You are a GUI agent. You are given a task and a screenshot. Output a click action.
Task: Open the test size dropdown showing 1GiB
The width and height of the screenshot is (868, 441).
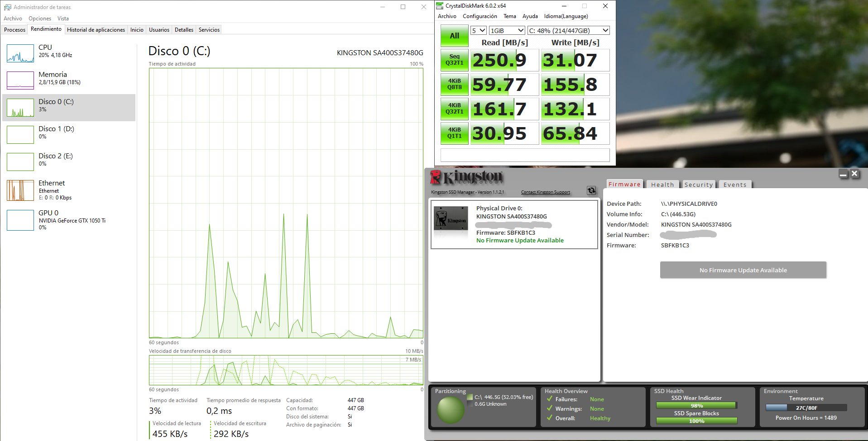tap(507, 30)
